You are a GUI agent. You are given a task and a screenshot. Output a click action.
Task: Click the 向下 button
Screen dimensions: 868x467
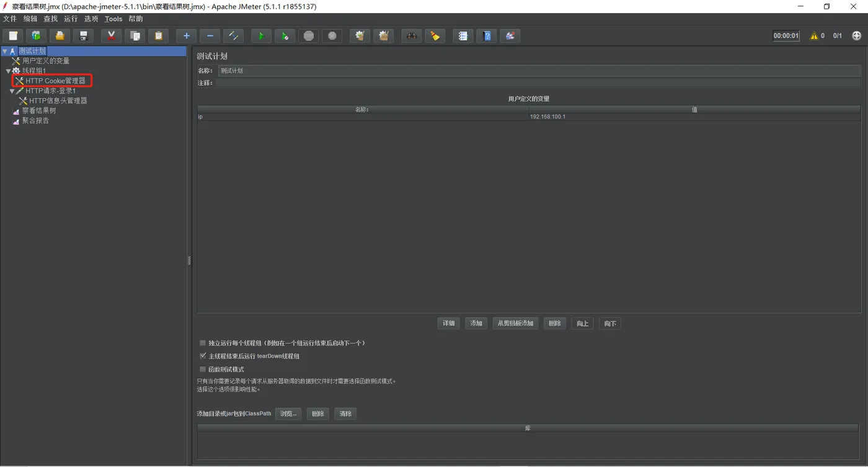click(610, 323)
